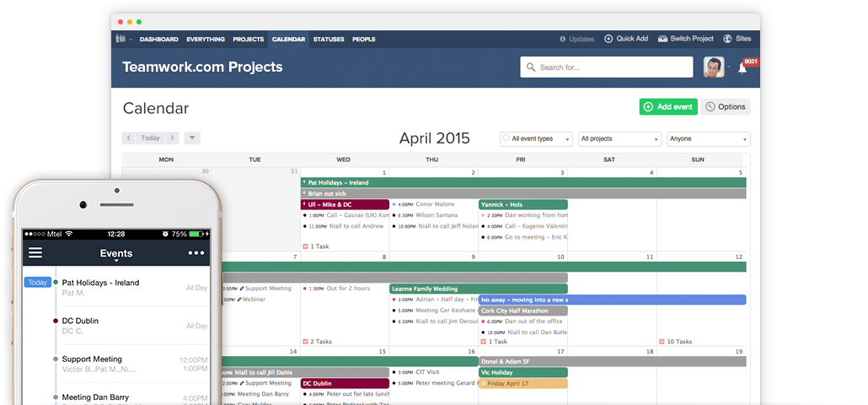Toggle the '10 Tasks' checkbox on Sunday

(x=662, y=342)
